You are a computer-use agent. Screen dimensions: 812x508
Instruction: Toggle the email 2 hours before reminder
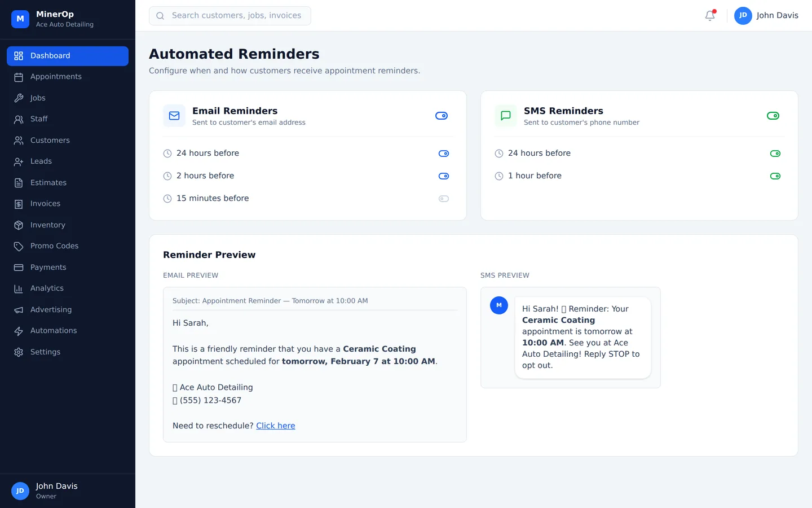(x=444, y=176)
